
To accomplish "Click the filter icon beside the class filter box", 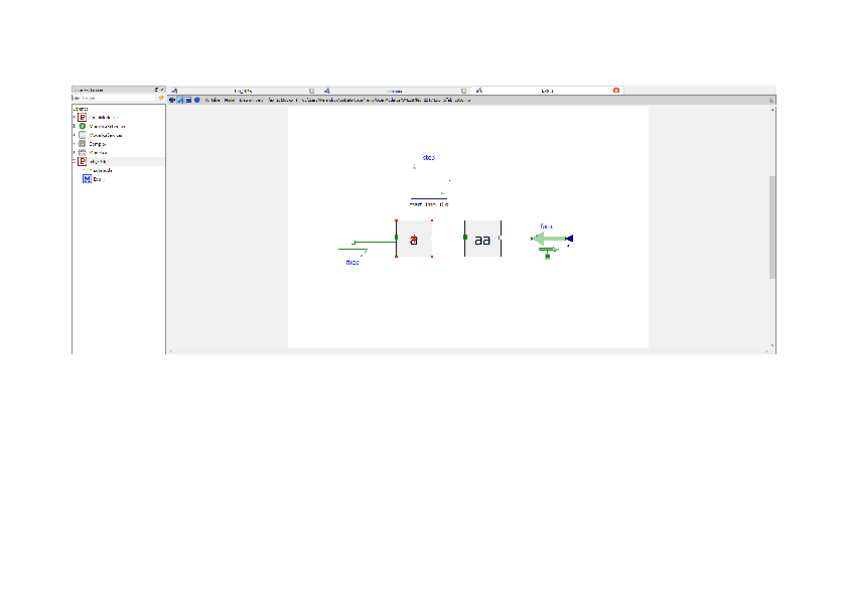I will tap(161, 98).
